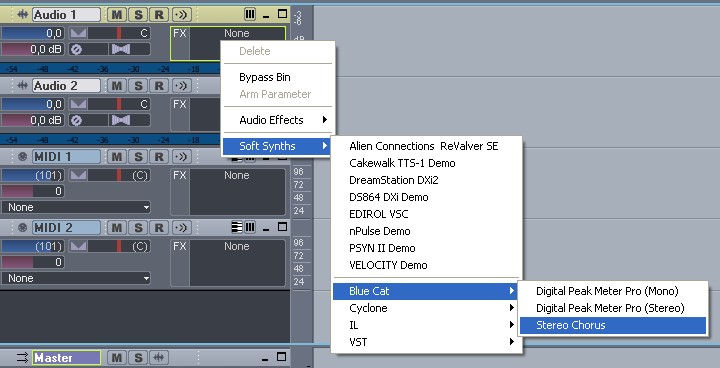Solo the Audio 1 track
The image size is (720, 368).
(x=138, y=15)
